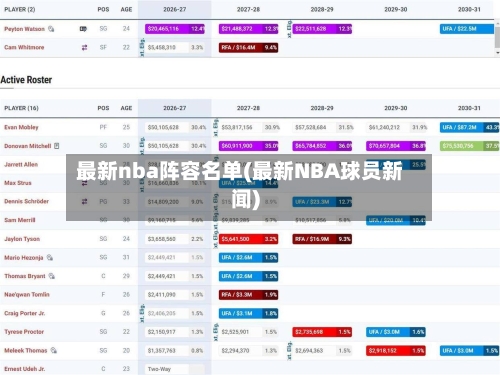This screenshot has width=500, height=375.
Task: Open Max Strus's player link
Action: pos(18,183)
